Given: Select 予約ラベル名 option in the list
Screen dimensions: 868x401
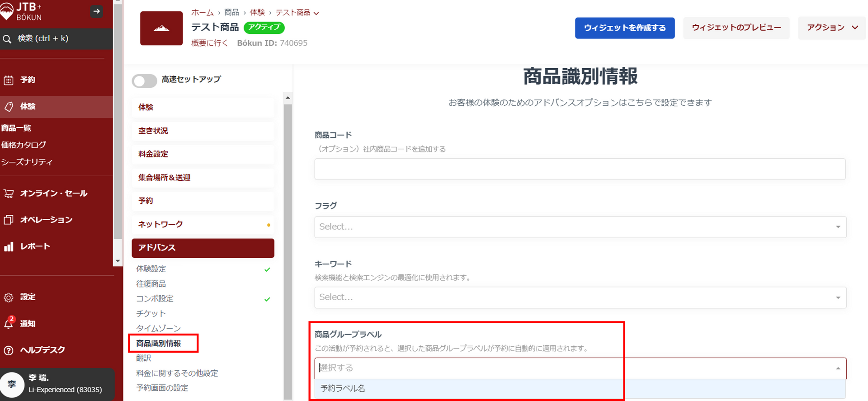Looking at the screenshot, I should click(x=343, y=388).
